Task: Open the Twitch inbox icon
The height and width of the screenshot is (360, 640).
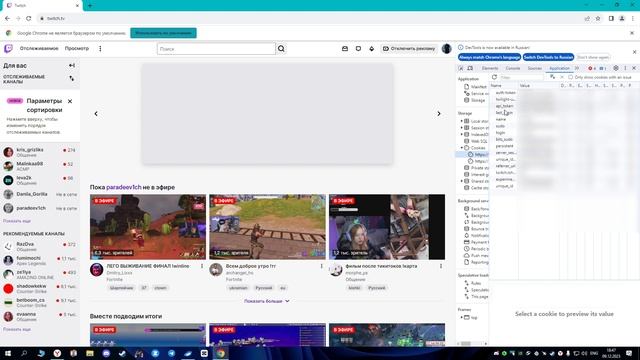Action: click(x=345, y=49)
